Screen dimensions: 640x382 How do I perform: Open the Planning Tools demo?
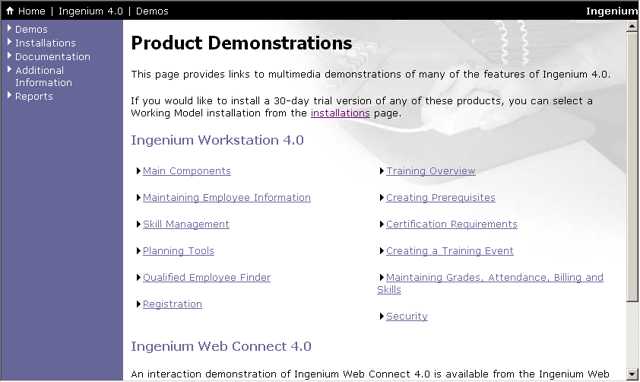tap(178, 251)
